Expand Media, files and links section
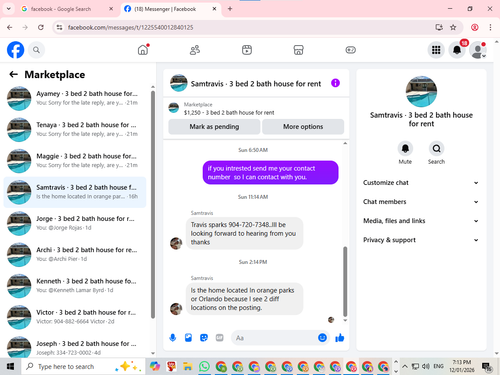Viewport: 500px width, 375px height. click(421, 221)
